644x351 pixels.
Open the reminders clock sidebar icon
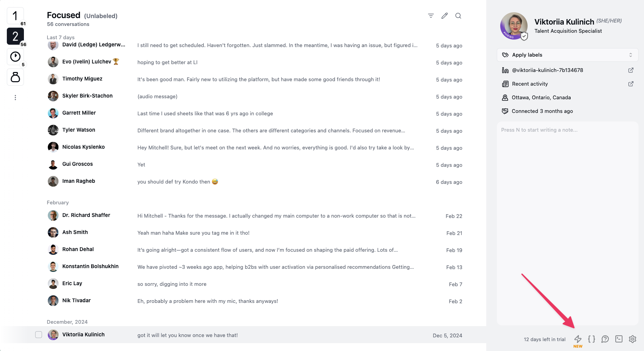(15, 57)
